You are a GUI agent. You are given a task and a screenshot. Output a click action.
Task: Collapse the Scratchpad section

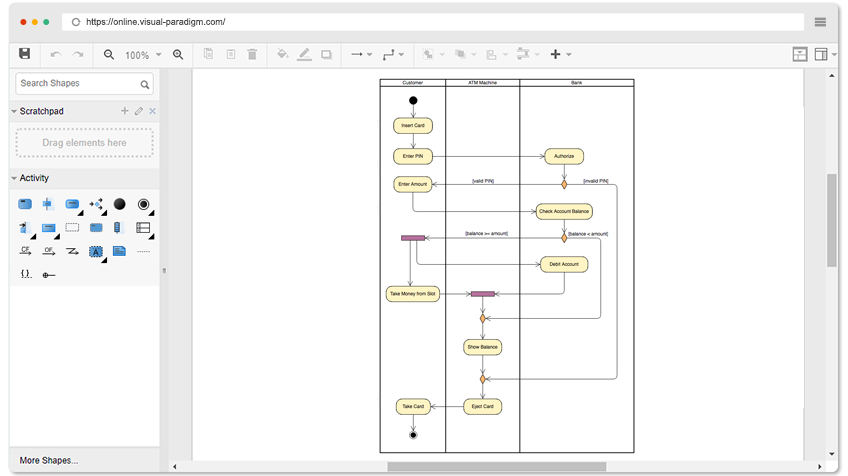click(14, 111)
